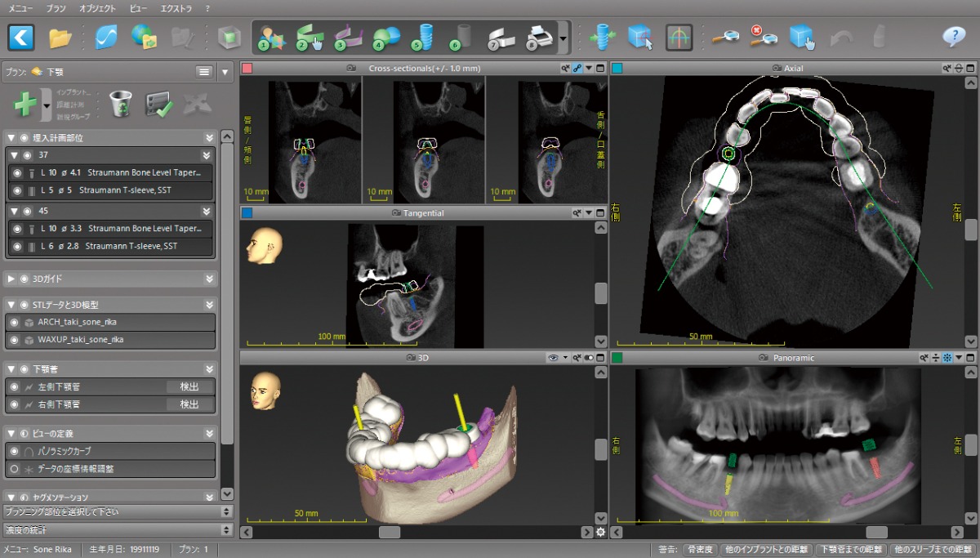Click 下顎管までの距離 warning button

852,550
